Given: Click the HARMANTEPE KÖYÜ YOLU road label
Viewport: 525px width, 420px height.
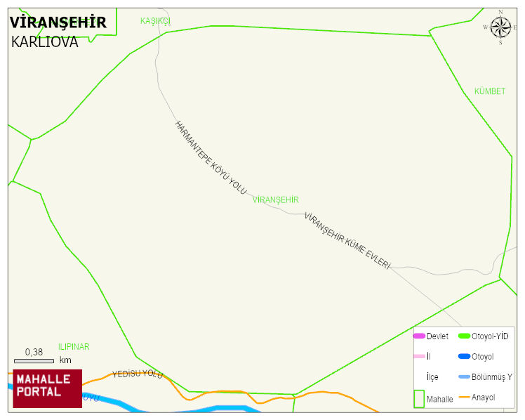Looking at the screenshot, I should point(211,158).
